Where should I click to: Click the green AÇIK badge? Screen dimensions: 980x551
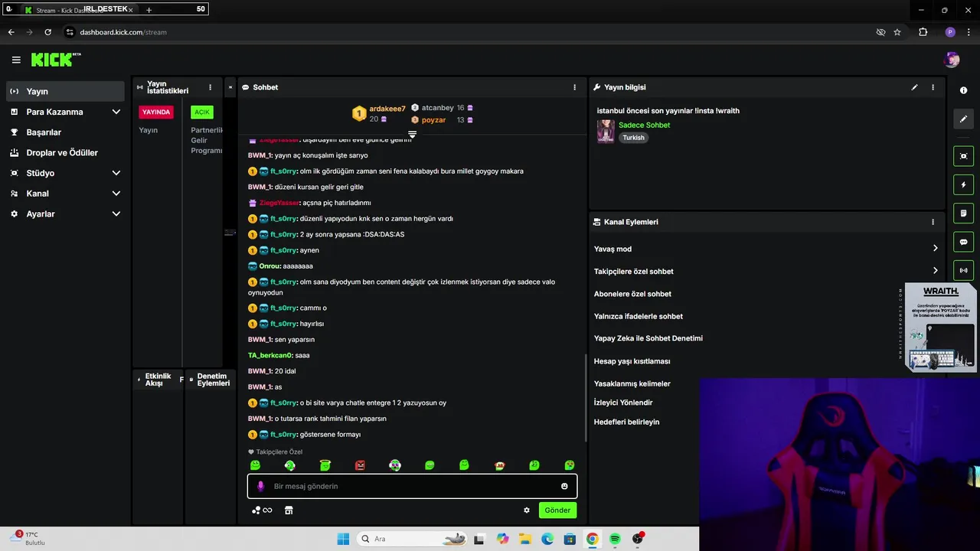pyautogui.click(x=202, y=112)
